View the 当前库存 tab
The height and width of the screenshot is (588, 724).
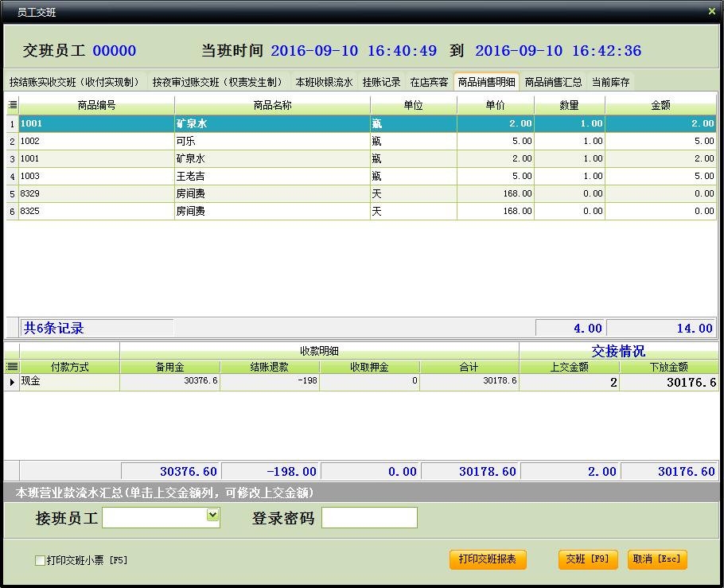click(x=610, y=82)
